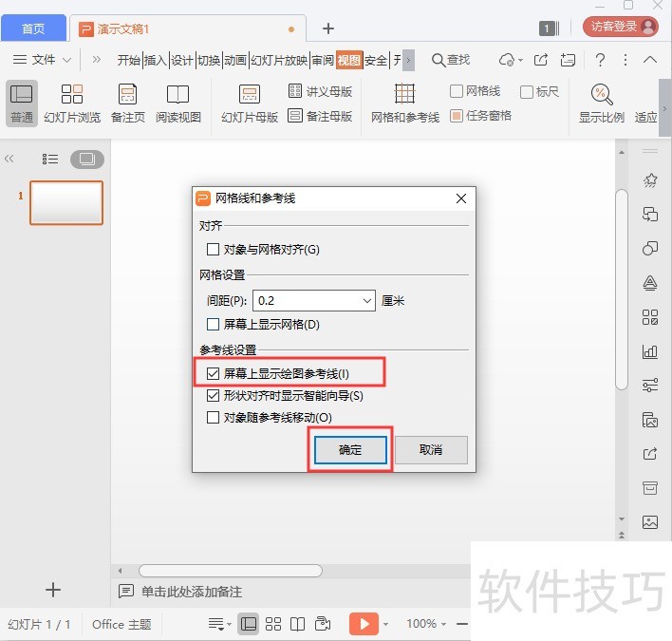Click the 访客登录 guest login button

click(620, 27)
